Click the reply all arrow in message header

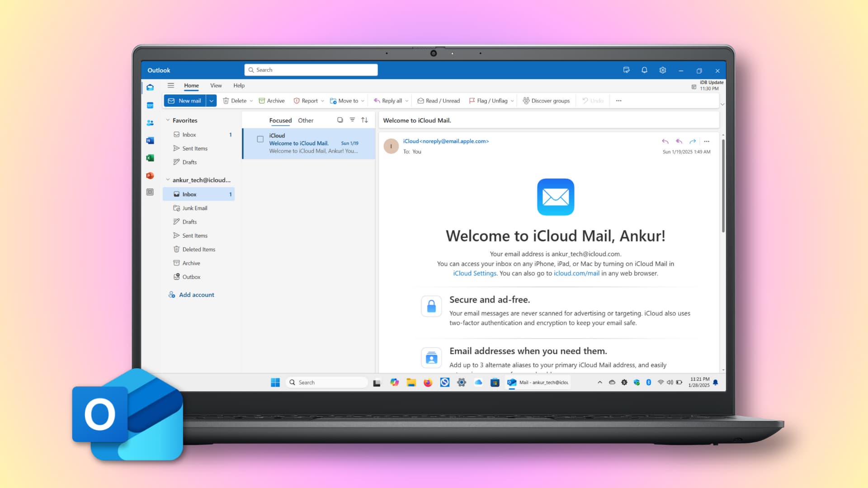(679, 141)
